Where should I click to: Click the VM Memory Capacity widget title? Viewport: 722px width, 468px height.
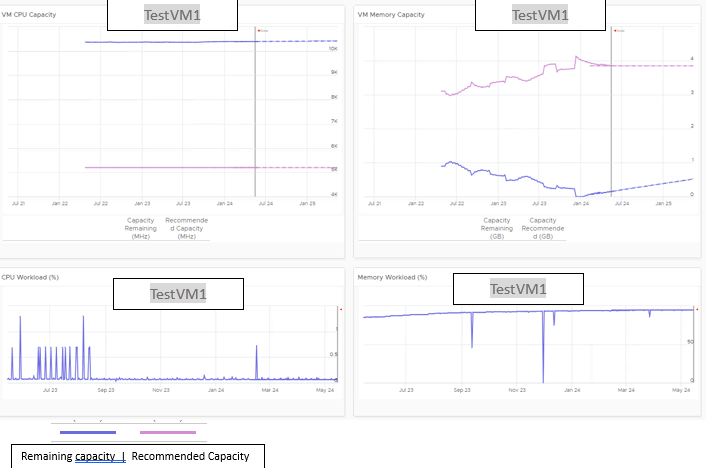pos(391,15)
